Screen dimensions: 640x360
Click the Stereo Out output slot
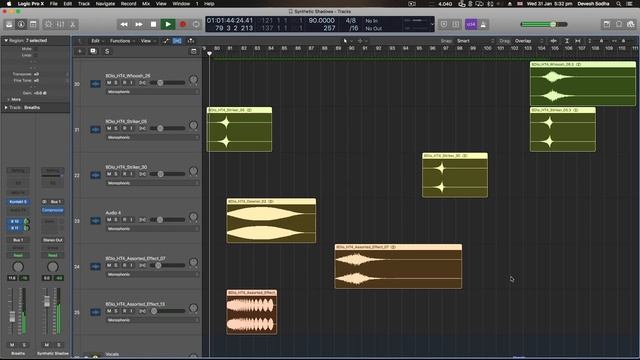click(53, 240)
